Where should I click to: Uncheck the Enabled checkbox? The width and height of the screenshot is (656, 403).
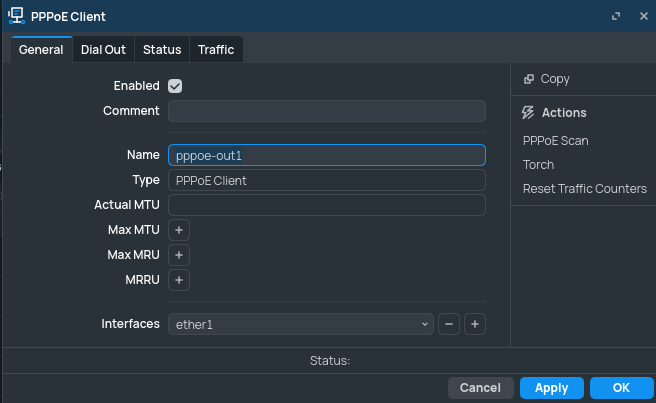175,86
